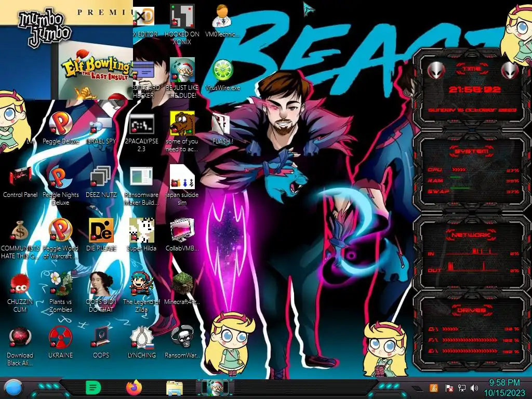Open the DIE PLEASE desktop icon
The height and width of the screenshot is (399, 532).
(x=101, y=235)
